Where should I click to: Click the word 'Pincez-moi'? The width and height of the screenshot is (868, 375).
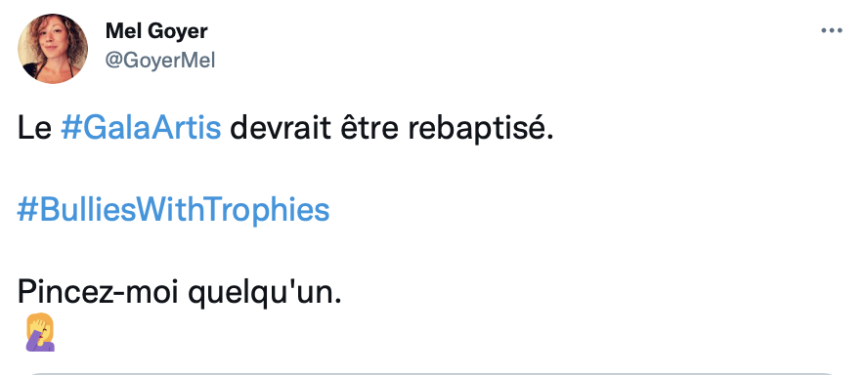pos(98,292)
